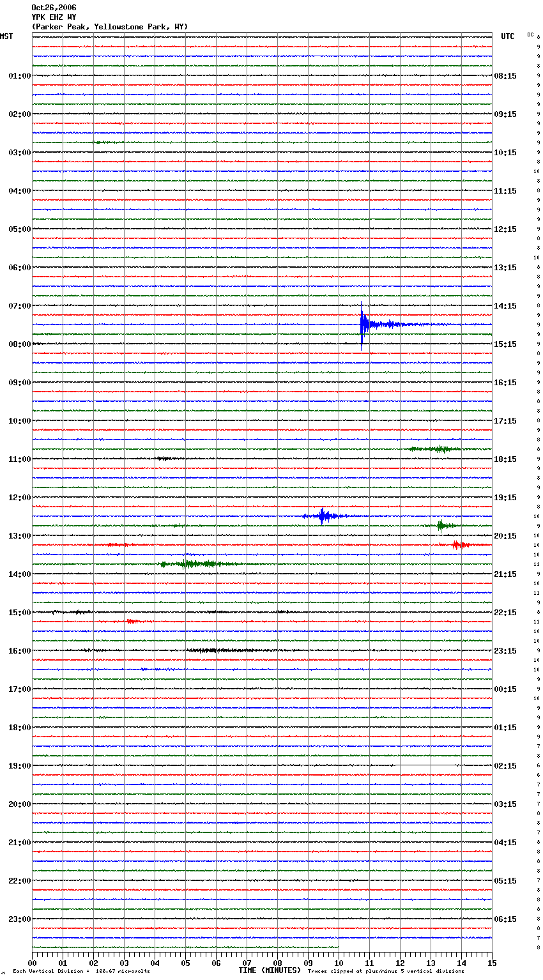This screenshot has height=980, width=543.
Task: Click the 10:15 UTC time label
Action: [x=505, y=153]
